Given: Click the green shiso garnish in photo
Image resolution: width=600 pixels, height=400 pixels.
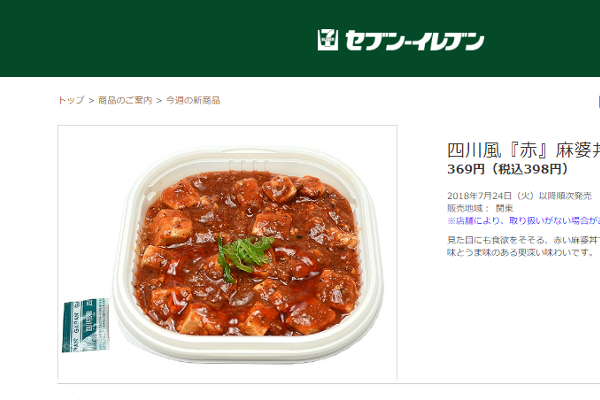Looking at the screenshot, I should pos(244,257).
